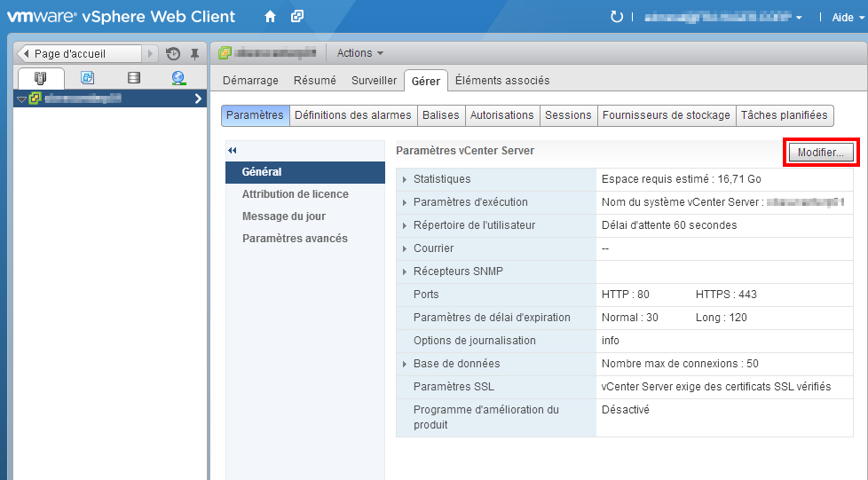This screenshot has height=480, width=868.
Task: Select VMs and Templates navigator tab
Action: tap(88, 77)
